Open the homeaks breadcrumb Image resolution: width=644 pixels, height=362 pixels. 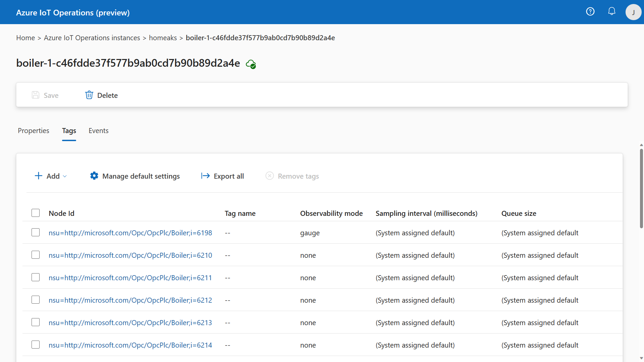pos(163,38)
